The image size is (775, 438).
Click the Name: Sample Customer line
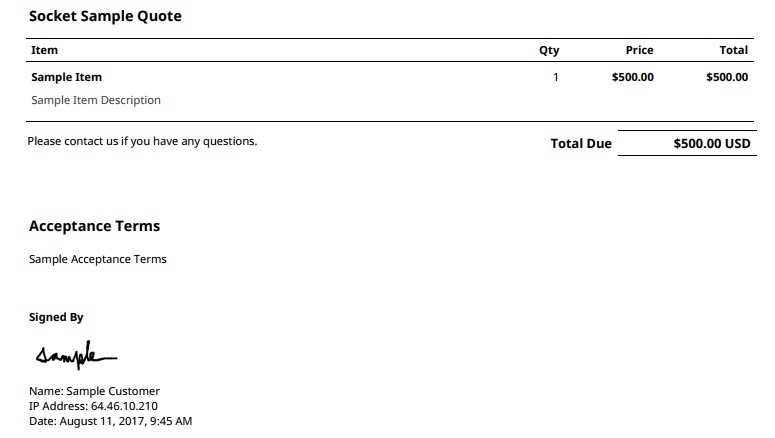(94, 391)
